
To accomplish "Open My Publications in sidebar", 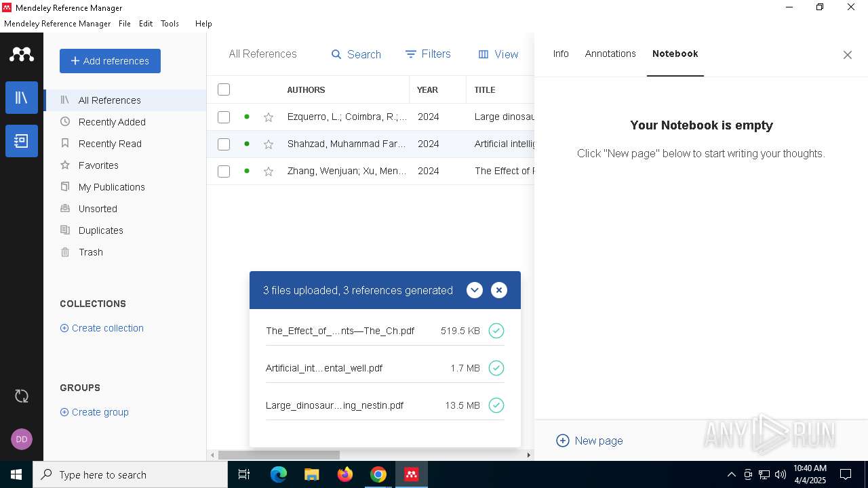I will (125, 187).
